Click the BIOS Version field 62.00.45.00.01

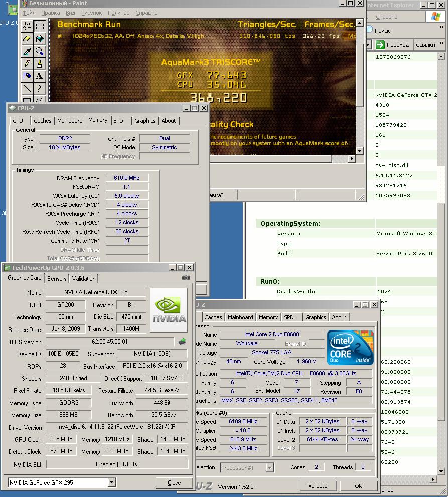(110, 342)
